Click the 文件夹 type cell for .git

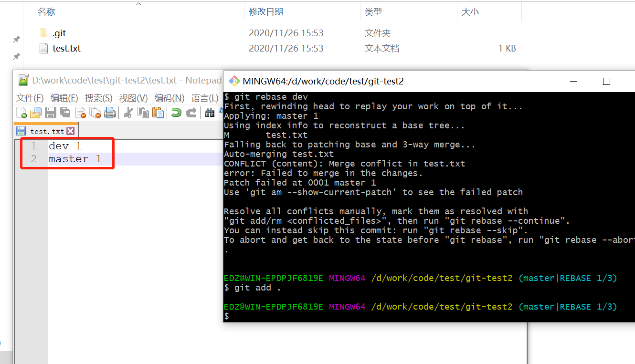(378, 33)
